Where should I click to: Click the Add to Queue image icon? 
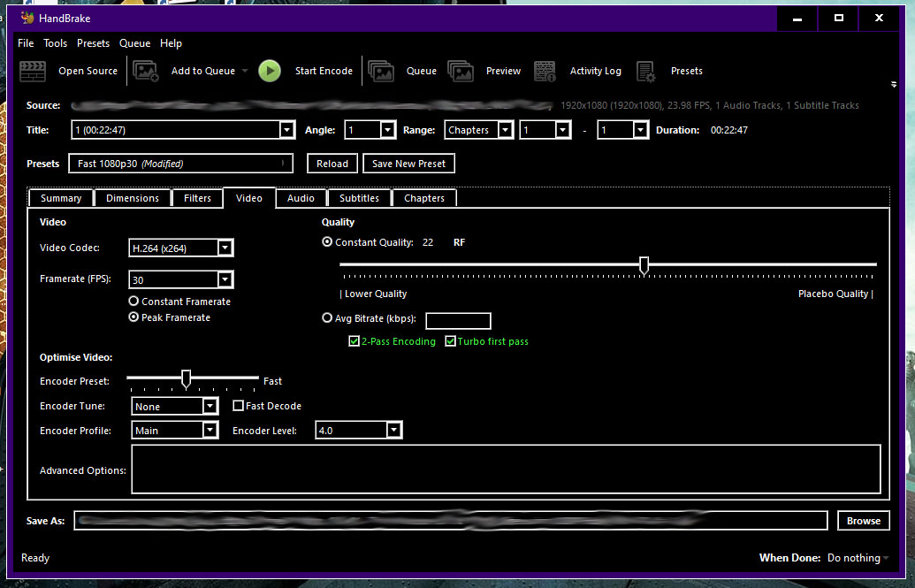[145, 71]
